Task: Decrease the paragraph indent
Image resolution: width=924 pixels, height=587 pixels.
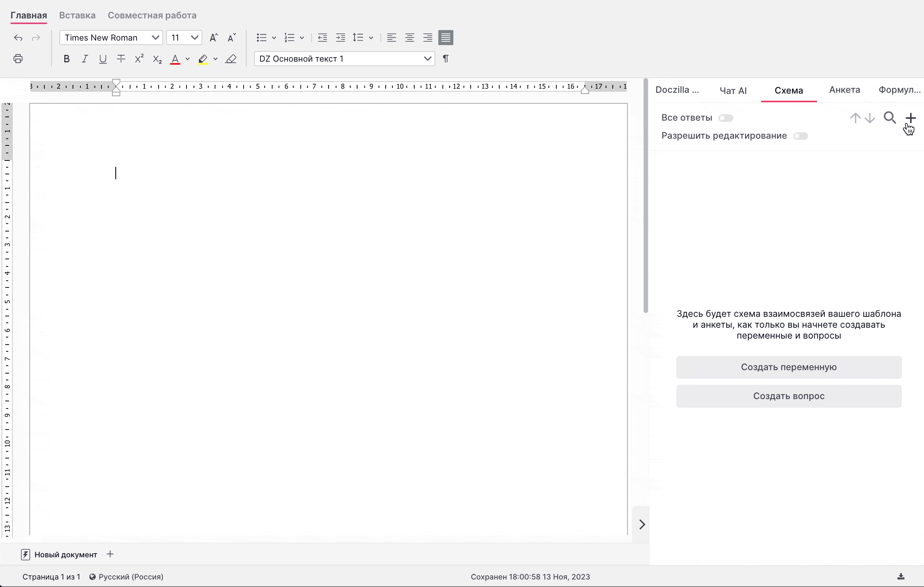Action: [322, 38]
